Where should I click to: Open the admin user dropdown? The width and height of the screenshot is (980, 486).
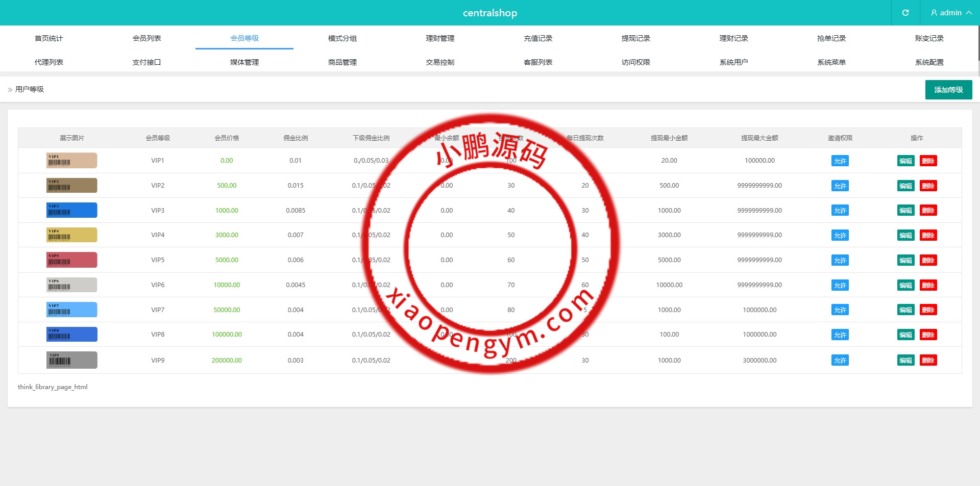(950, 13)
